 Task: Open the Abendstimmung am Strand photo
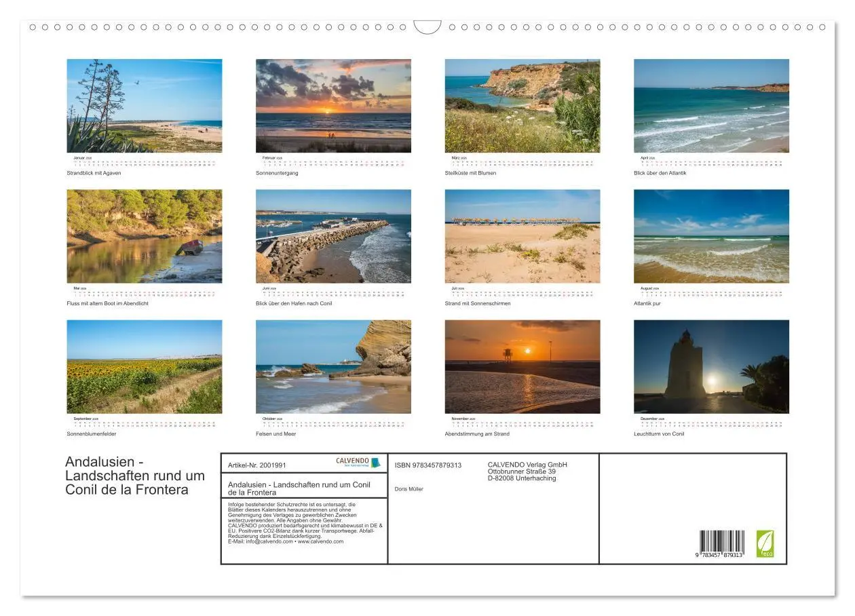[522, 366]
